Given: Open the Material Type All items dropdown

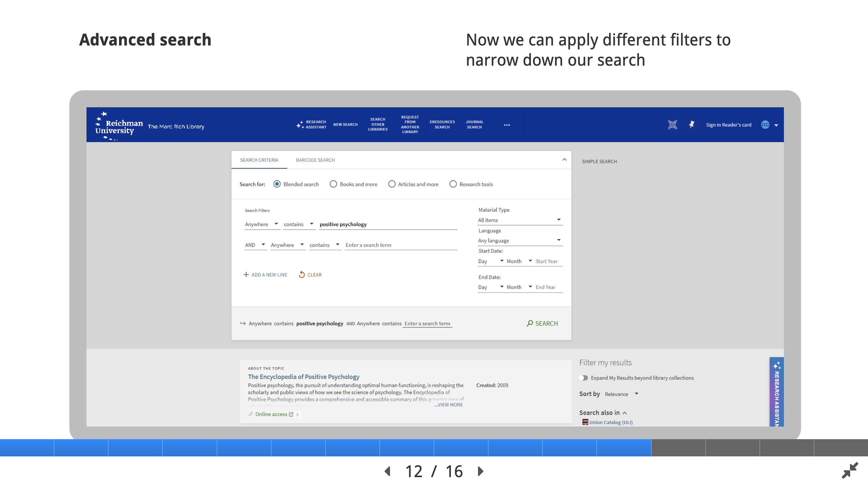Looking at the screenshot, I should coord(520,220).
